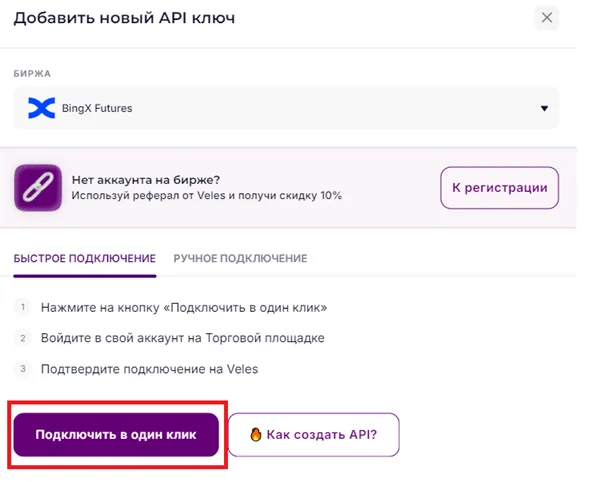
Task: Click the Veles referral 10% discount text
Action: 206,196
